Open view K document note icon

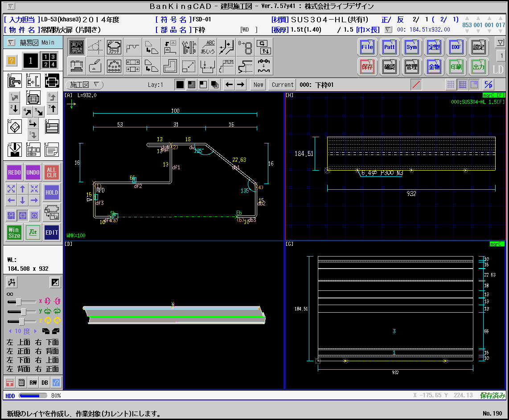coord(52,150)
